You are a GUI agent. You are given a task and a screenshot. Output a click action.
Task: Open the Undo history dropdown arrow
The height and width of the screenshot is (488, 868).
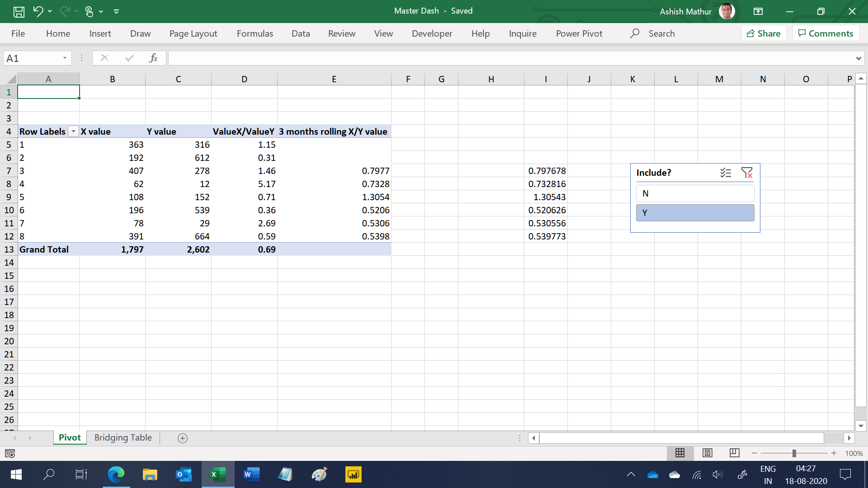tap(50, 11)
